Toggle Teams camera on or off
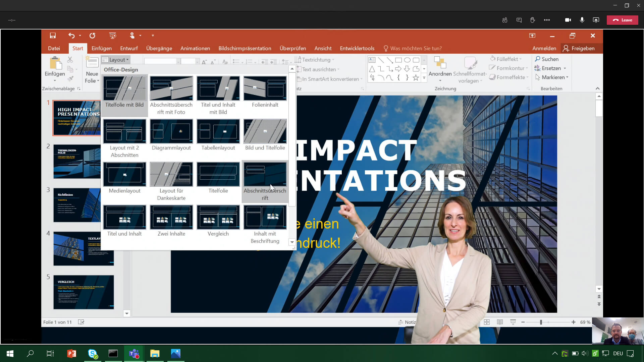 (x=568, y=20)
